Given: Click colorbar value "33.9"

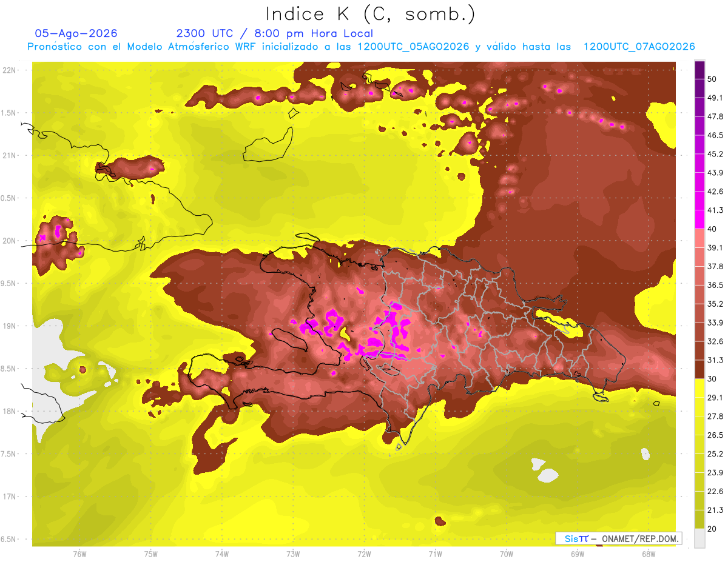Looking at the screenshot, I should (715, 323).
